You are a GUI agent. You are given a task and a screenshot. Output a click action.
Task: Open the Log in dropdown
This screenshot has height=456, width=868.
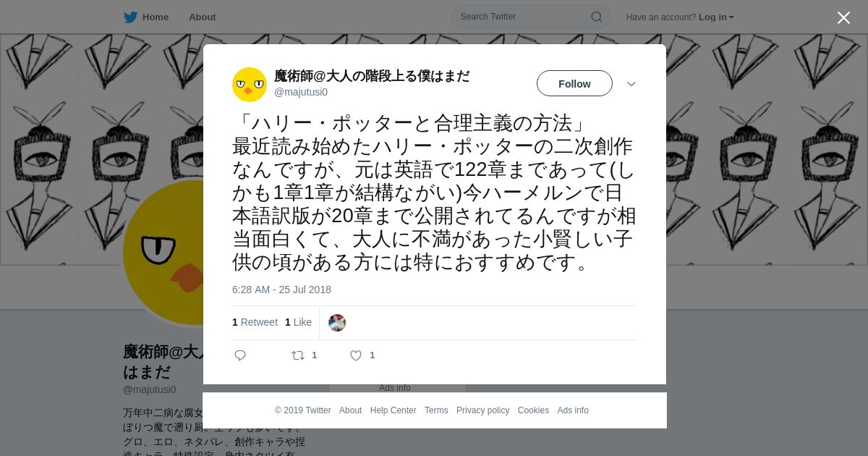716,17
